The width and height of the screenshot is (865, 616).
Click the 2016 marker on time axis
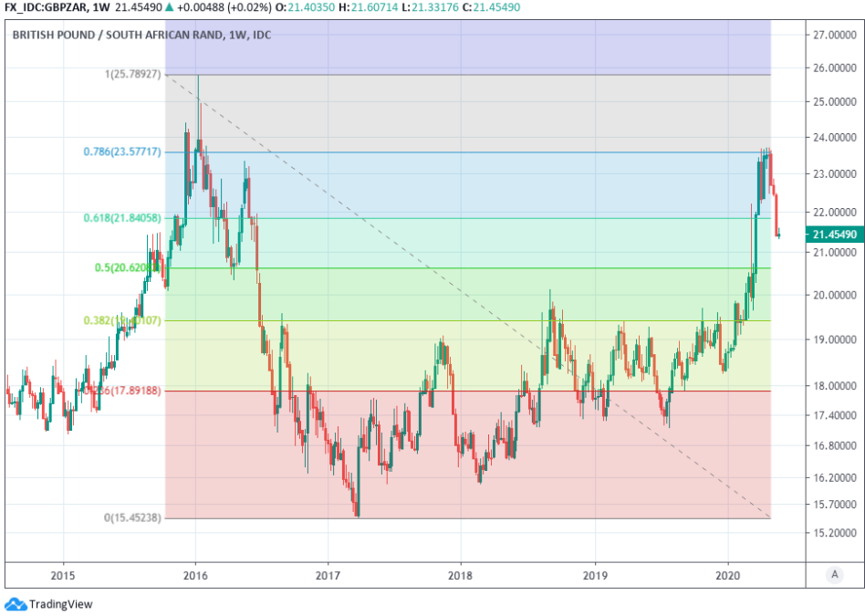click(x=195, y=575)
